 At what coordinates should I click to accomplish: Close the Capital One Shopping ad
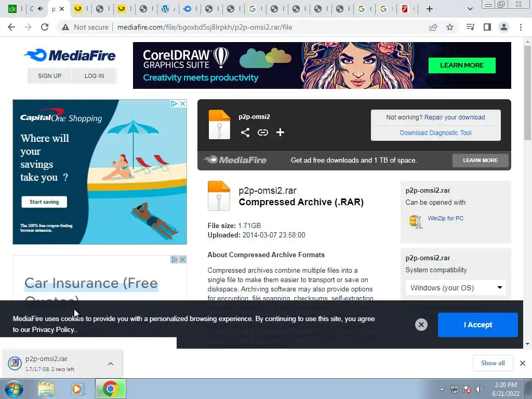pyautogui.click(x=182, y=103)
